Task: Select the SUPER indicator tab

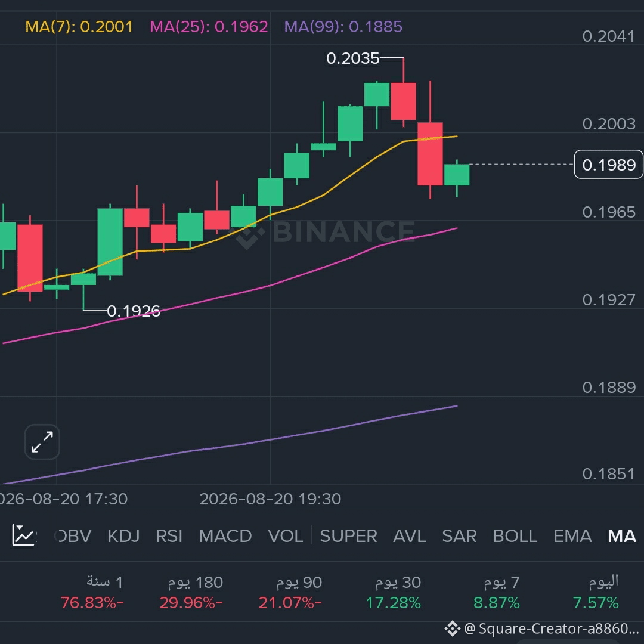Action: click(348, 535)
